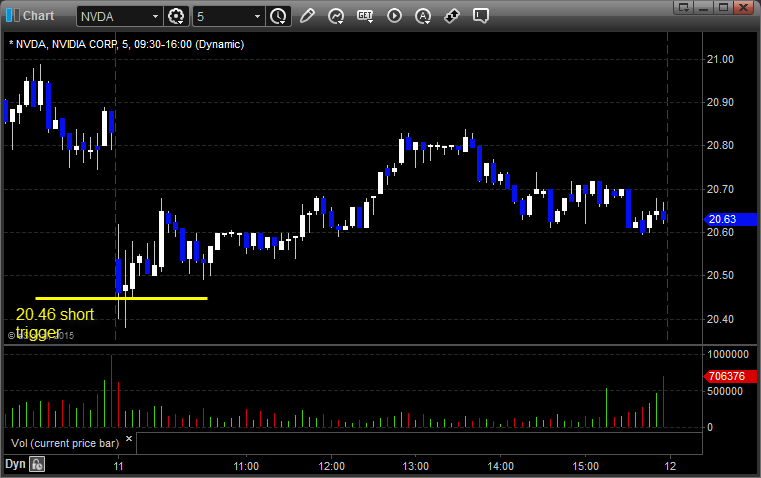Image resolution: width=761 pixels, height=478 pixels.
Task: Click the 20.46 short trigger annotation
Action: pos(54,323)
